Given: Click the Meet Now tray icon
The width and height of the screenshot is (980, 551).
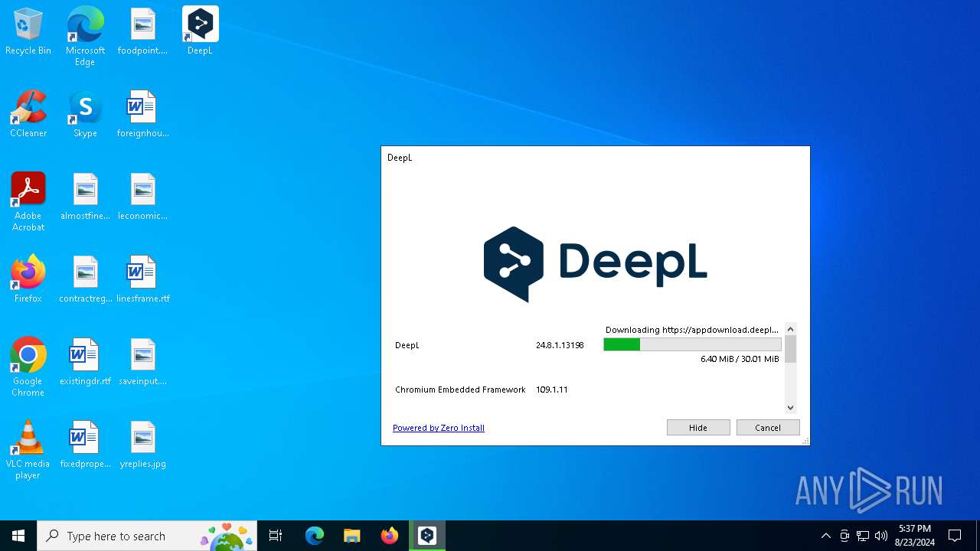Looking at the screenshot, I should [844, 536].
